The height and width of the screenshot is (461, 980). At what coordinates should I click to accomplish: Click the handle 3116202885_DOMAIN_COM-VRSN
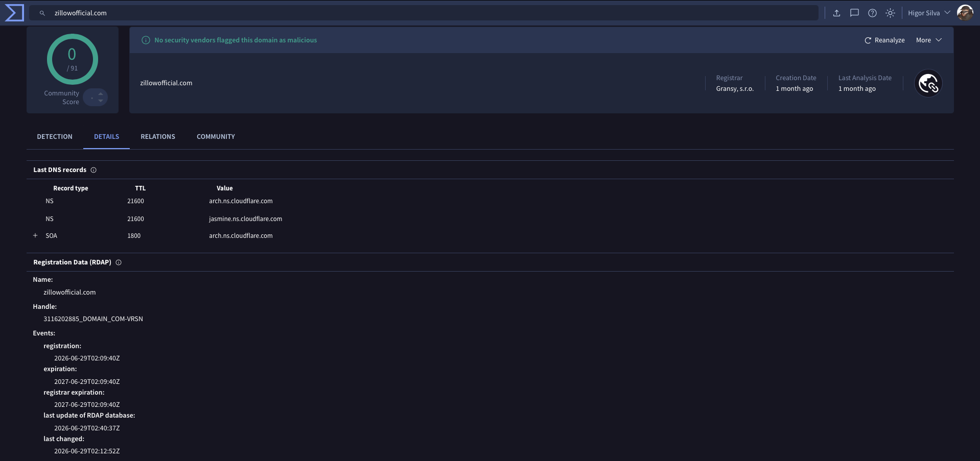pyautogui.click(x=93, y=319)
